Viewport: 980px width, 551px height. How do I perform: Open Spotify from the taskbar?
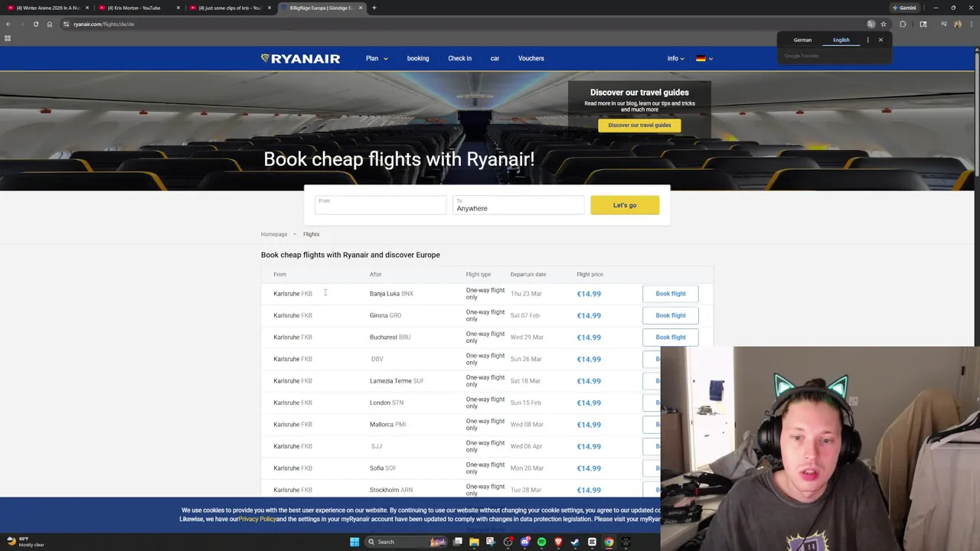pos(541,542)
